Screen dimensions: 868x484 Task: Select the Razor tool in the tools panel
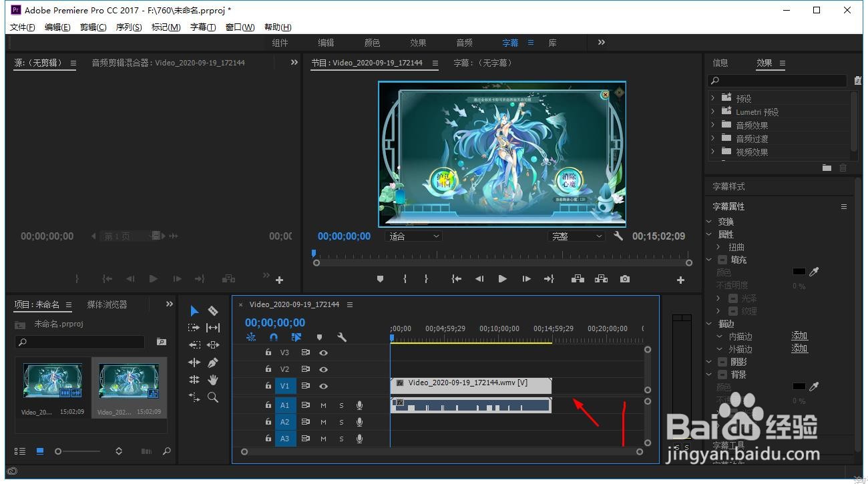tap(213, 311)
